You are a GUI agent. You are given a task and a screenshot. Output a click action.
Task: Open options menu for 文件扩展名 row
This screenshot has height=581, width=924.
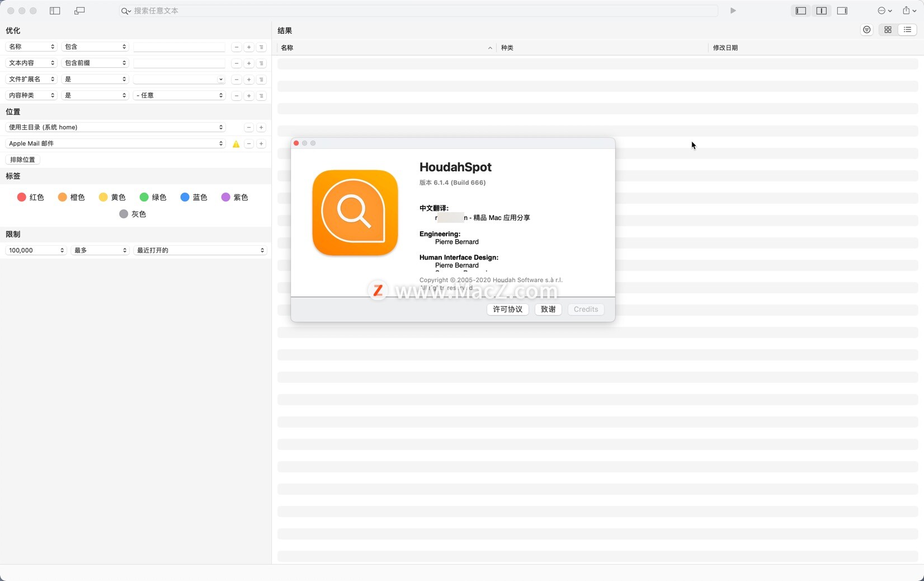click(x=261, y=80)
